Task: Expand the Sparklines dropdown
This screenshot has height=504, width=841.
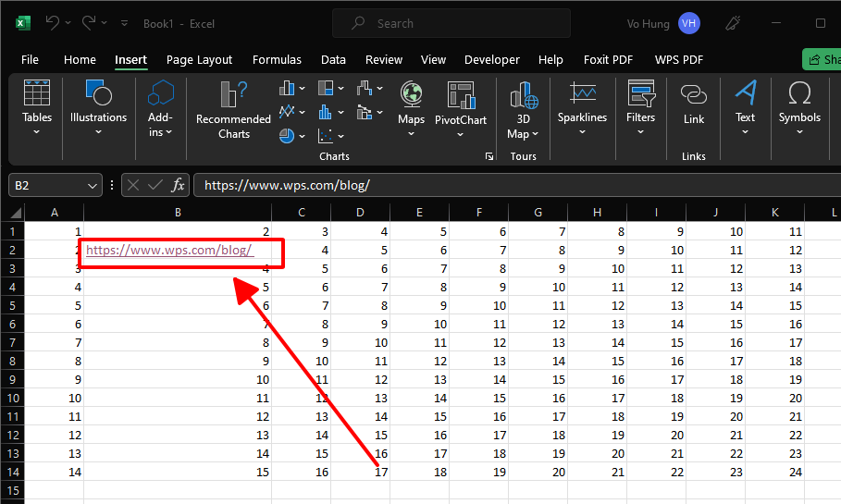Action: pos(582,131)
